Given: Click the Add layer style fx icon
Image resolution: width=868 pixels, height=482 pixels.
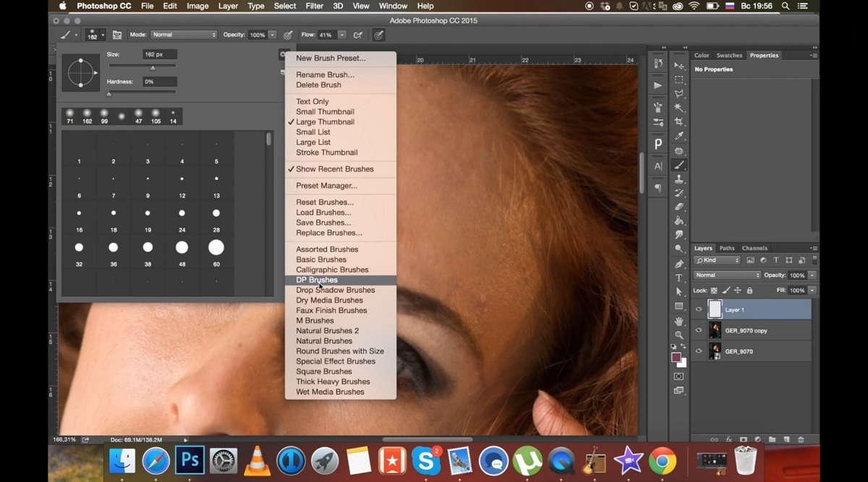Looking at the screenshot, I should [728, 439].
